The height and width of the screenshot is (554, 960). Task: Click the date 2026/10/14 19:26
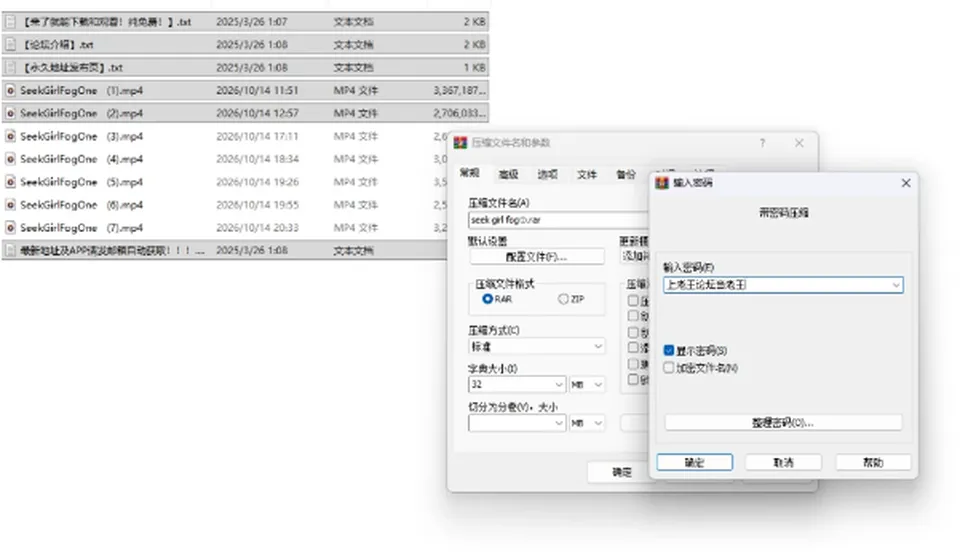tap(257, 182)
